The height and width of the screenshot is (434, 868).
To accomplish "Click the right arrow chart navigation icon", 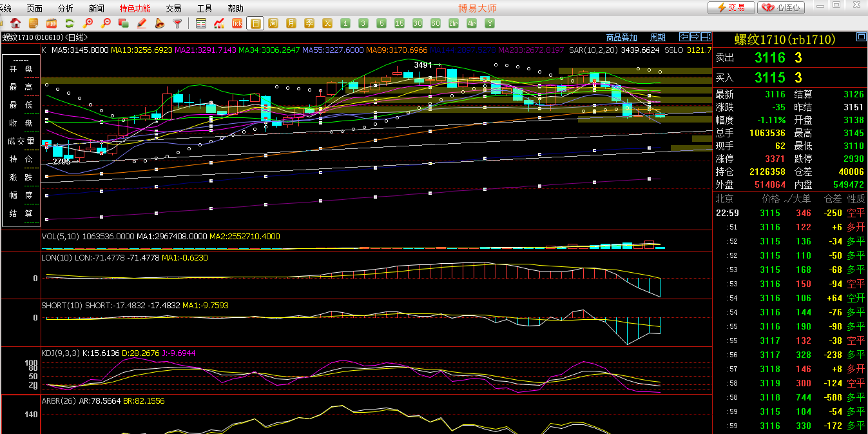I will click(695, 37).
